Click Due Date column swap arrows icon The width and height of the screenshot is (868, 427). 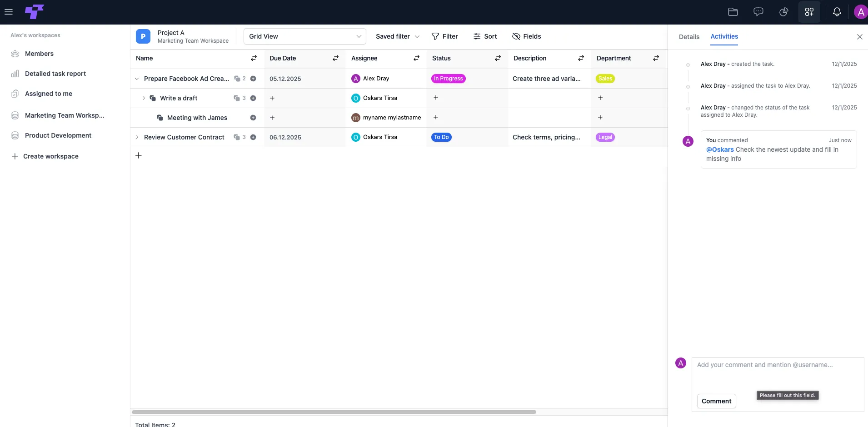[336, 58]
